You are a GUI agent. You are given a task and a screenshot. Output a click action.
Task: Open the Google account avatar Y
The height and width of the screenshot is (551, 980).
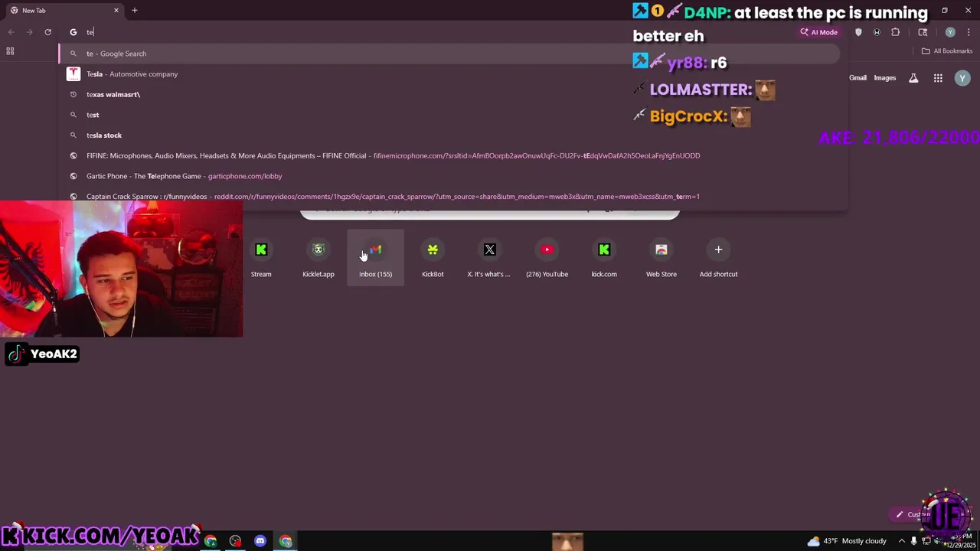[962, 78]
